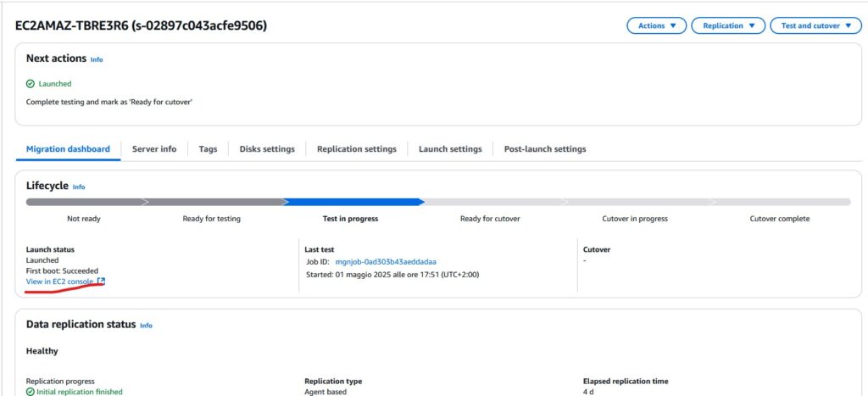The height and width of the screenshot is (396, 868).
Task: Click the Elapsed replication time heading
Action: (626, 381)
